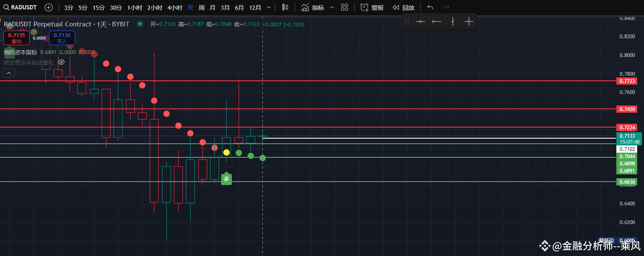Expand the timeframe dropdown arrow
This screenshot has width=644, height=256.
268,8
